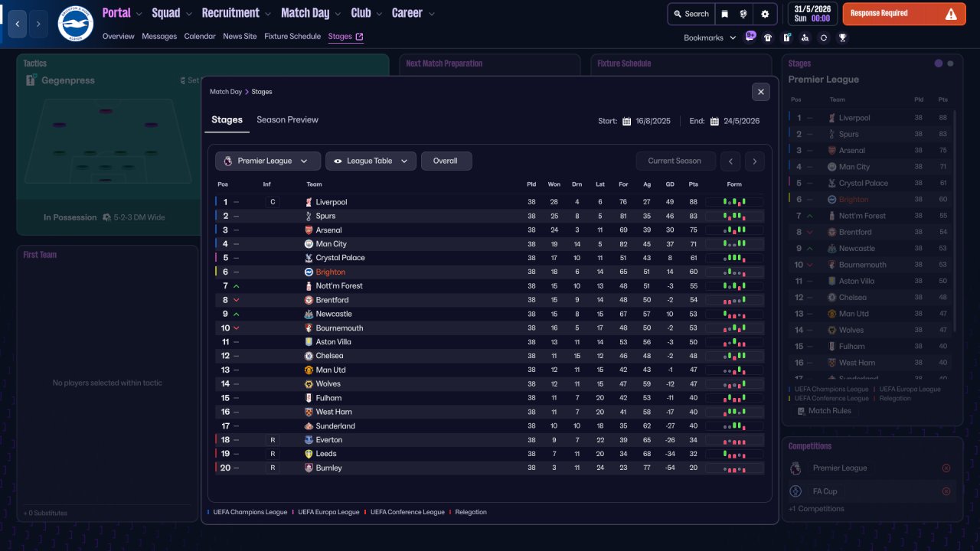Click the trophy icon in bookmarks bar
This screenshot has width=980, height=551.
[x=842, y=37]
